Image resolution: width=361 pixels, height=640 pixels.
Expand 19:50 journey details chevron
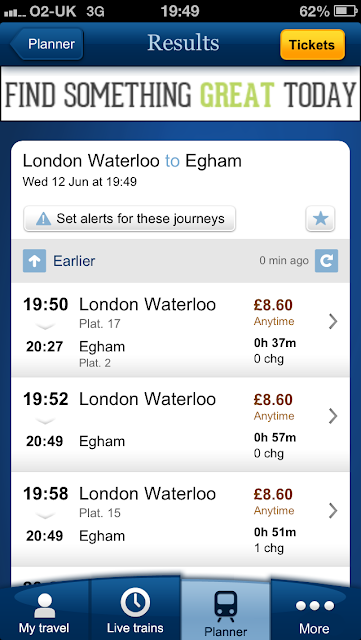tap(333, 322)
